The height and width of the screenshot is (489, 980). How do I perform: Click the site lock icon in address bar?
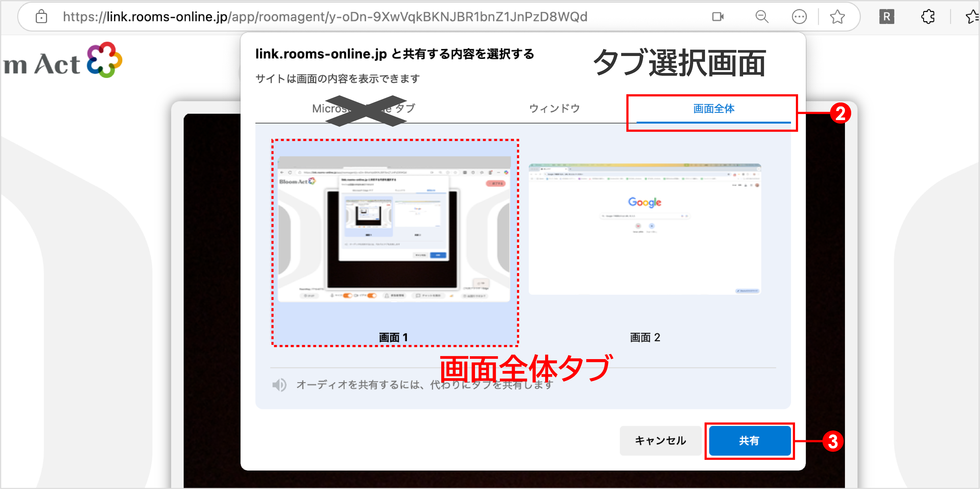click(x=41, y=17)
